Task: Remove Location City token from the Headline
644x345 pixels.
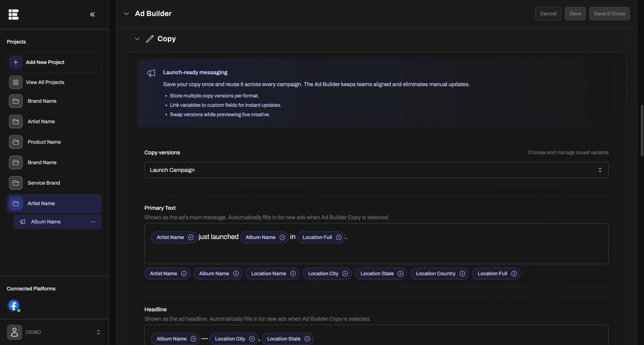Action: click(252, 339)
